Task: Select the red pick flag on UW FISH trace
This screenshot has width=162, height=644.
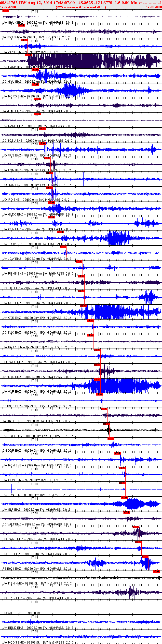Action: click(156, 571)
